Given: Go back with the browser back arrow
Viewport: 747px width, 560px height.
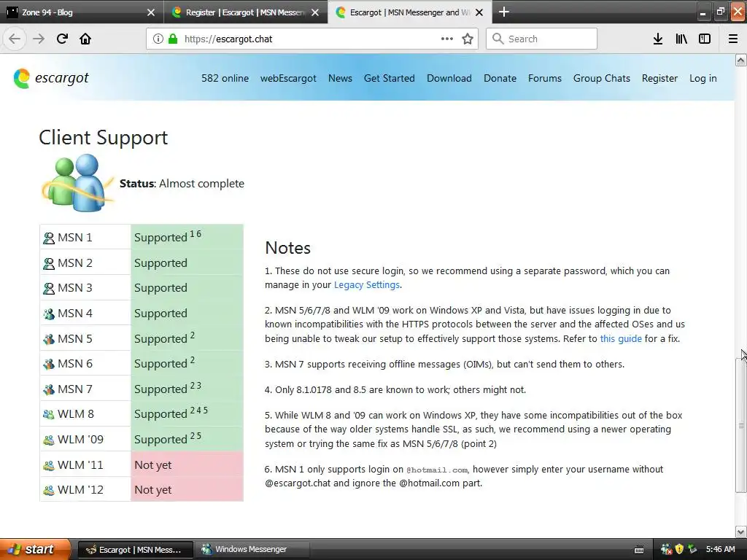Looking at the screenshot, I should tap(15, 39).
